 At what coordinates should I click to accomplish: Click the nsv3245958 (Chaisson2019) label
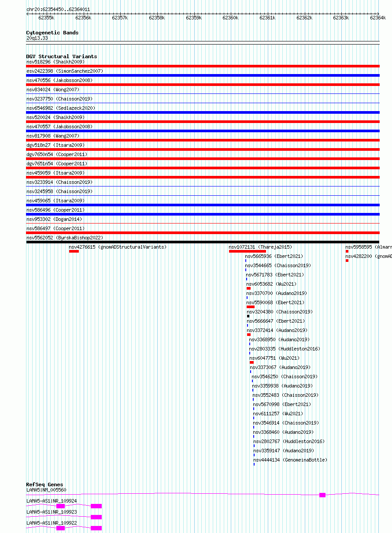point(59,191)
